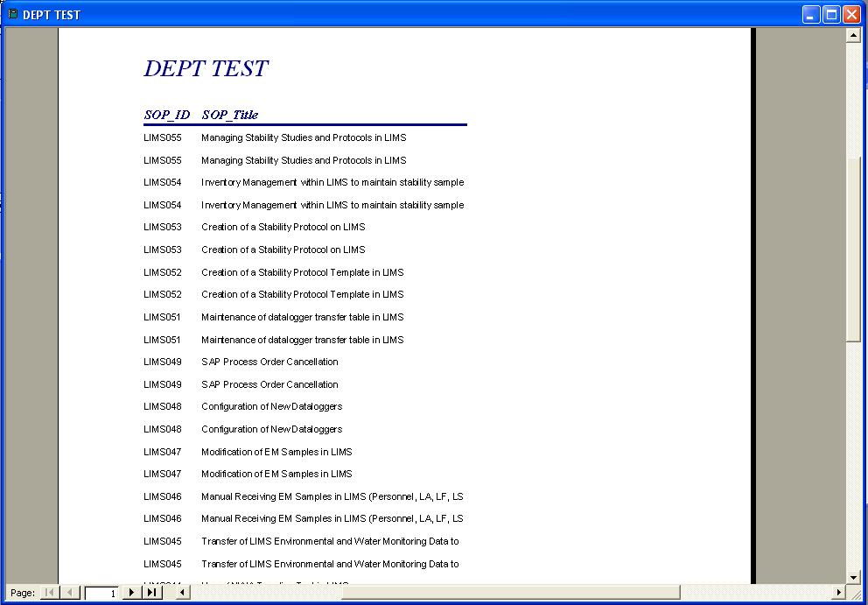Click the upper 'Transfer of LIMS Environmental and Water' title
This screenshot has width=868, height=605.
coord(330,541)
